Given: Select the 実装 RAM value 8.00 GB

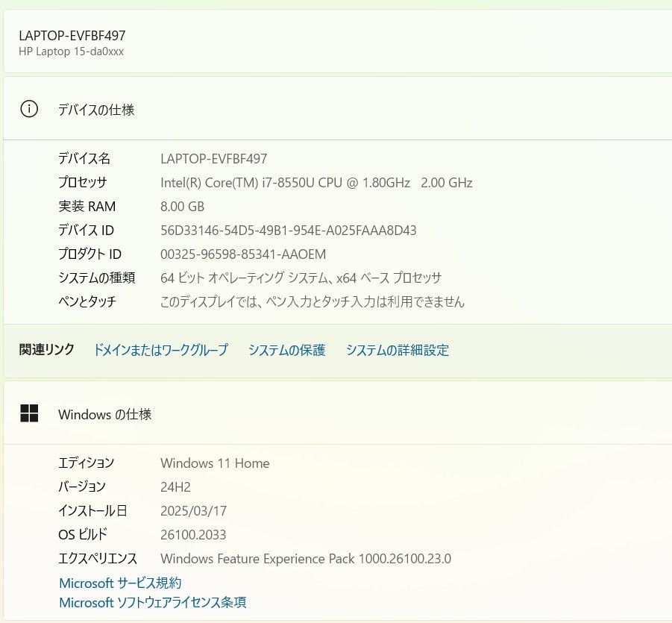Looking at the screenshot, I should click(182, 206).
